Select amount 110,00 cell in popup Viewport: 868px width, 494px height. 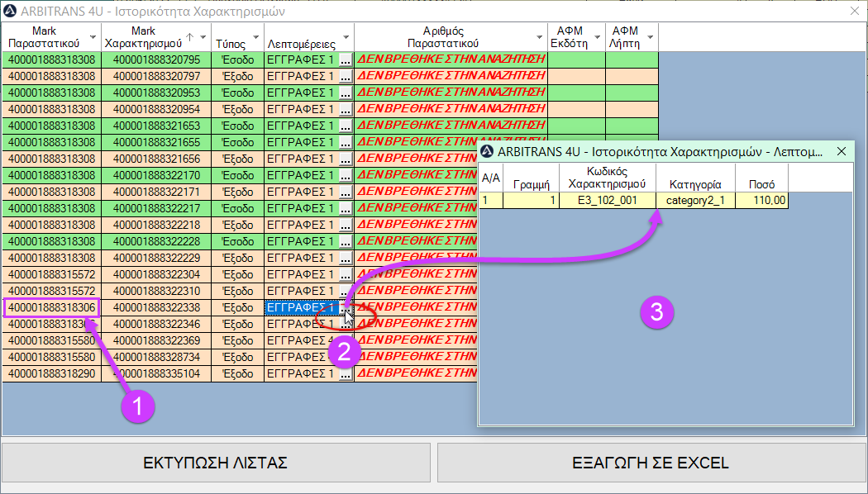761,200
